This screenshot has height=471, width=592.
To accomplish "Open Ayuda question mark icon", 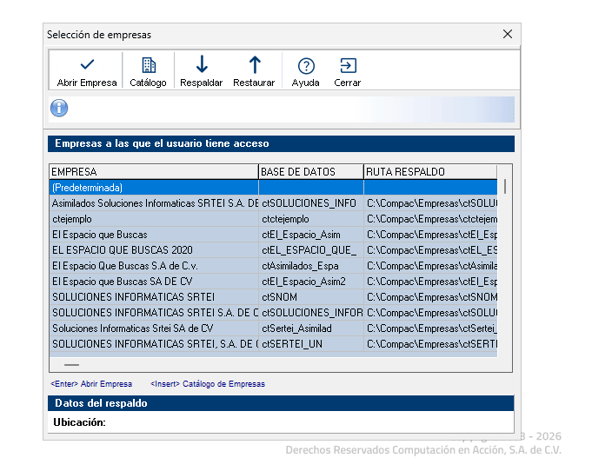I will click(306, 66).
